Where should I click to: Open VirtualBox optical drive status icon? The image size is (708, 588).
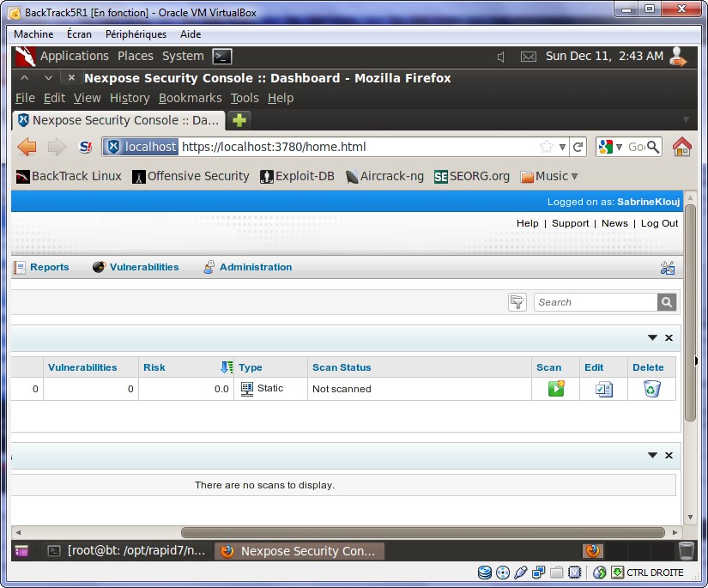pyautogui.click(x=503, y=573)
